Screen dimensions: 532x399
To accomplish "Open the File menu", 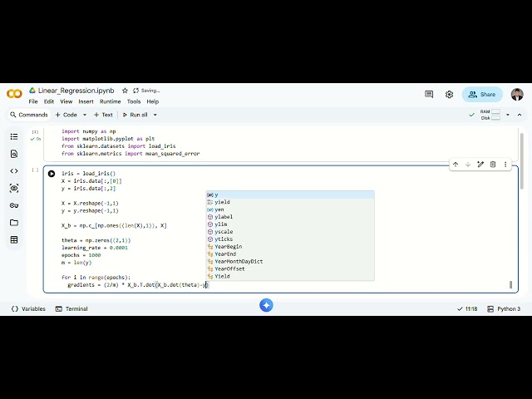I will [x=33, y=101].
